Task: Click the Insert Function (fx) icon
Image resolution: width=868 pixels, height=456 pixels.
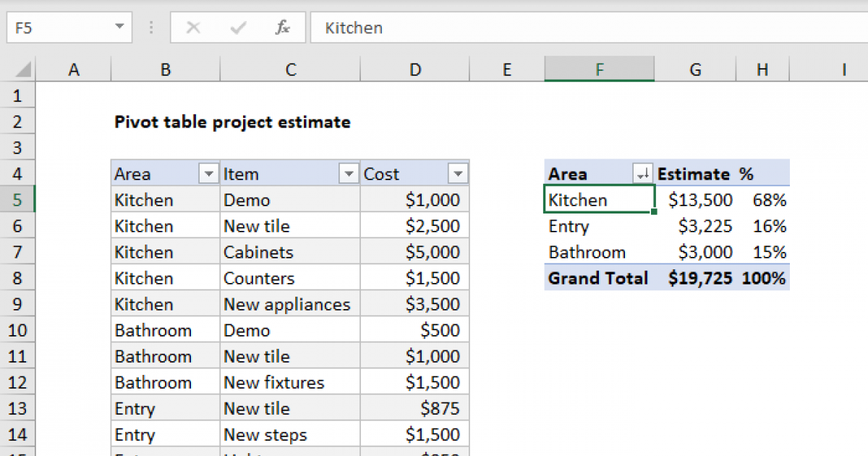Action: pyautogui.click(x=283, y=28)
